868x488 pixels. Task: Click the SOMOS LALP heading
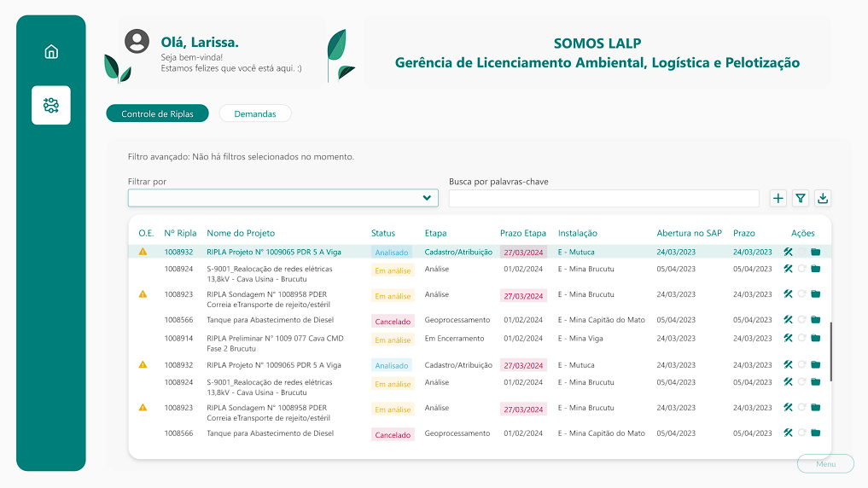click(597, 44)
